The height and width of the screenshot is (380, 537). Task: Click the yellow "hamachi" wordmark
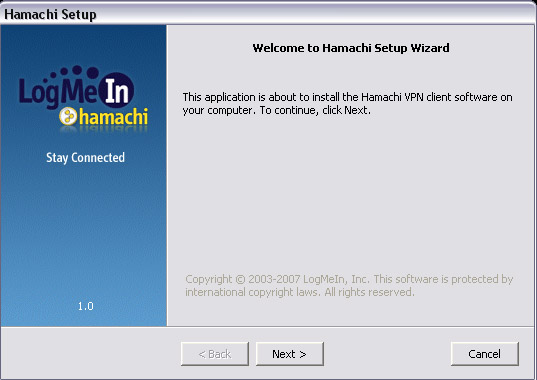113,117
